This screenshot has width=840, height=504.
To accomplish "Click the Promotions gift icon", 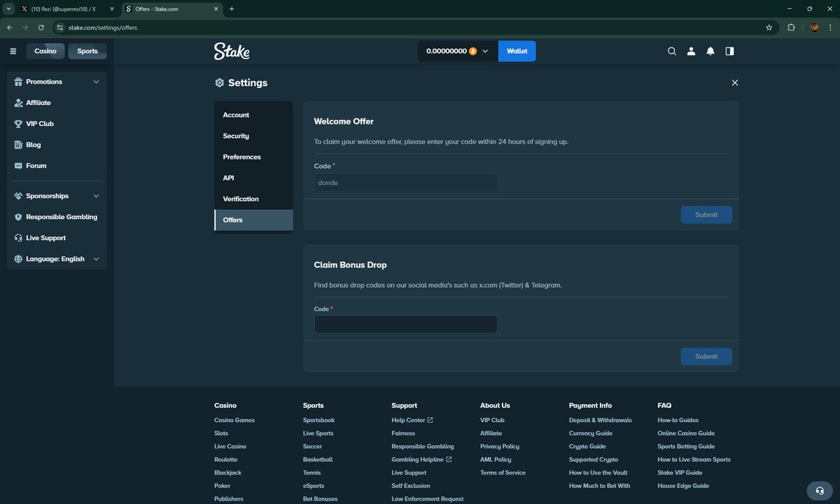I will pos(19,82).
